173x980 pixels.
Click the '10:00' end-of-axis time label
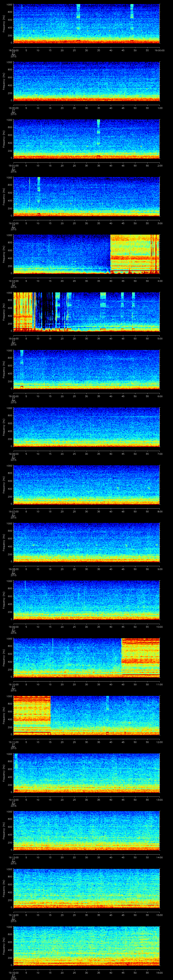pyautogui.click(x=160, y=627)
